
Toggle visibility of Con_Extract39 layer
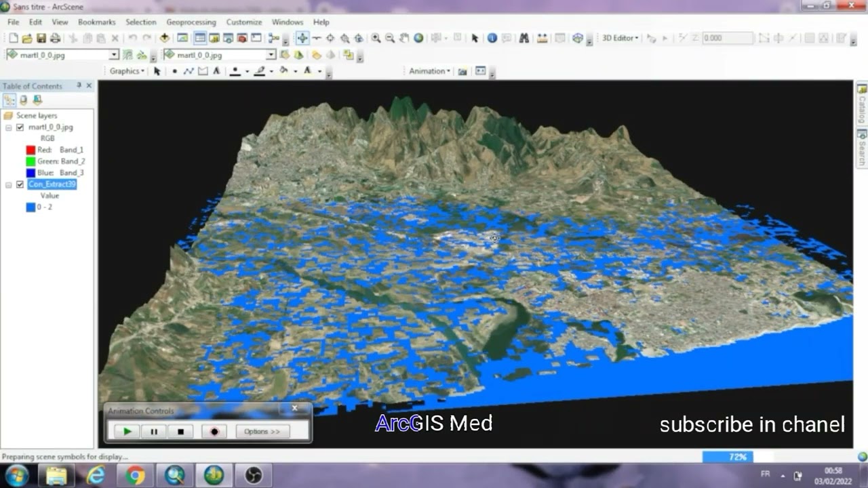tap(20, 184)
